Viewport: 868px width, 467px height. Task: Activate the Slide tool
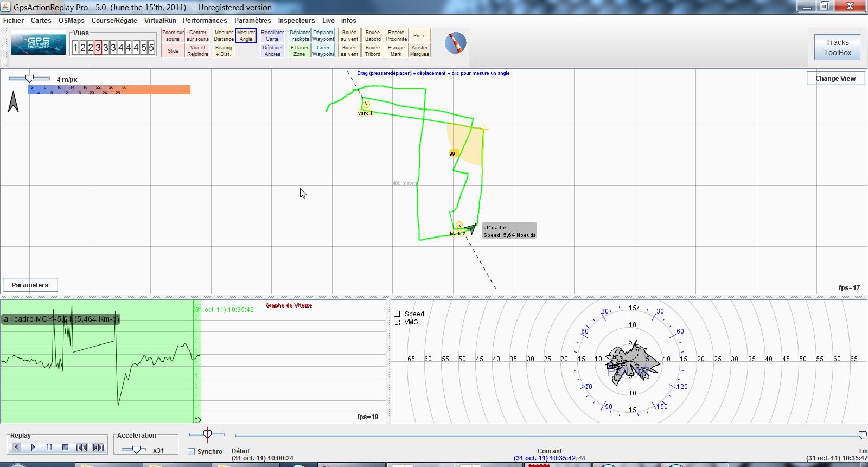point(173,50)
